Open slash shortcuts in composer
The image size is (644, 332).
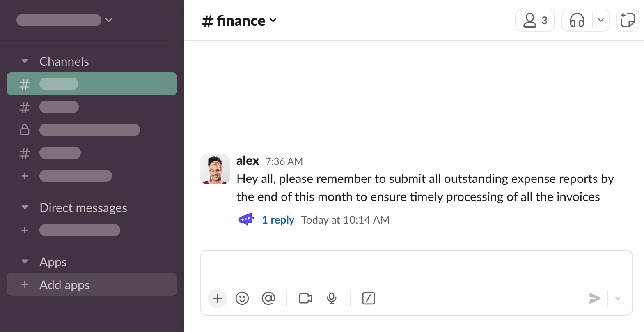tap(369, 298)
